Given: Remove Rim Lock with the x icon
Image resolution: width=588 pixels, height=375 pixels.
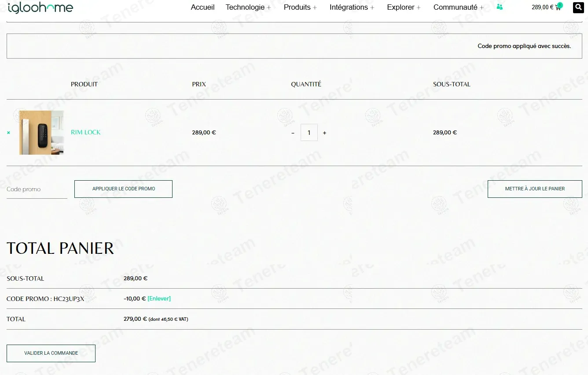Looking at the screenshot, I should (x=8, y=133).
